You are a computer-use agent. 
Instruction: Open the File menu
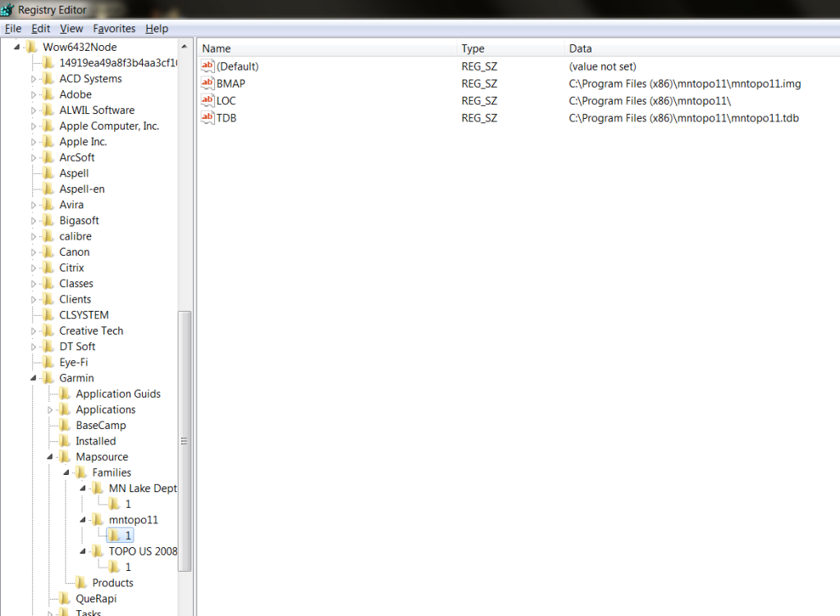tap(13, 29)
